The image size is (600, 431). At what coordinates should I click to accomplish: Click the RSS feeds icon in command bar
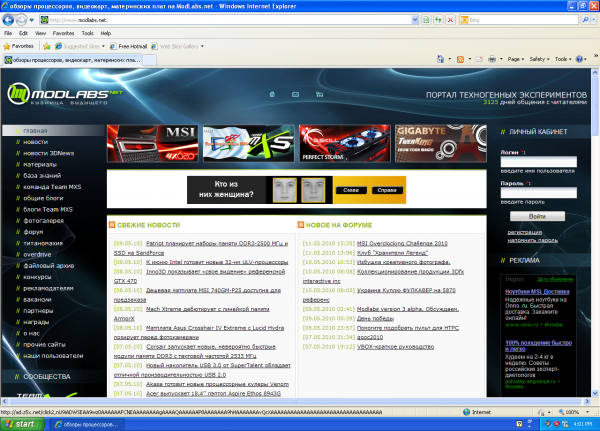pyautogui.click(x=460, y=59)
